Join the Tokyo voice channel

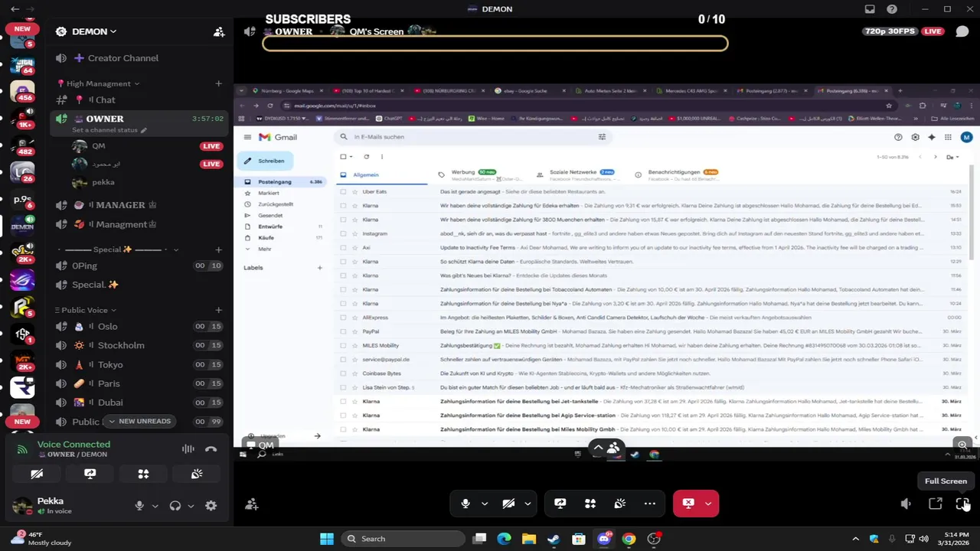(139, 364)
